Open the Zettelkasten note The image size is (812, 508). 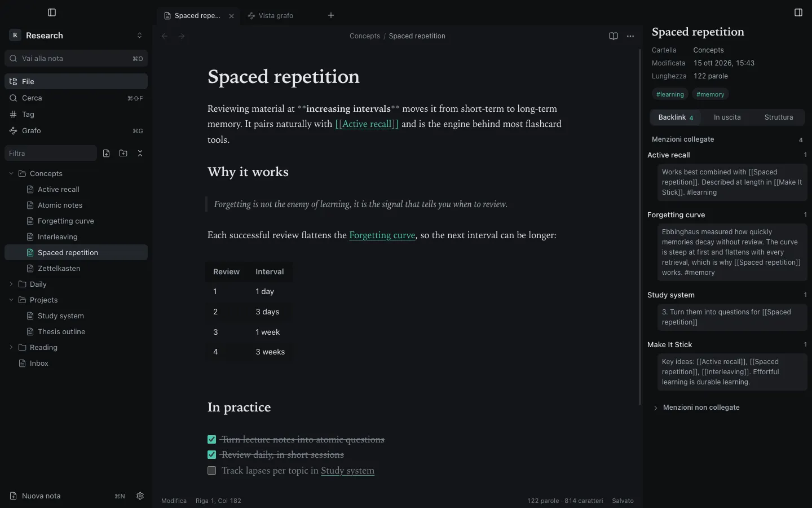click(76, 268)
